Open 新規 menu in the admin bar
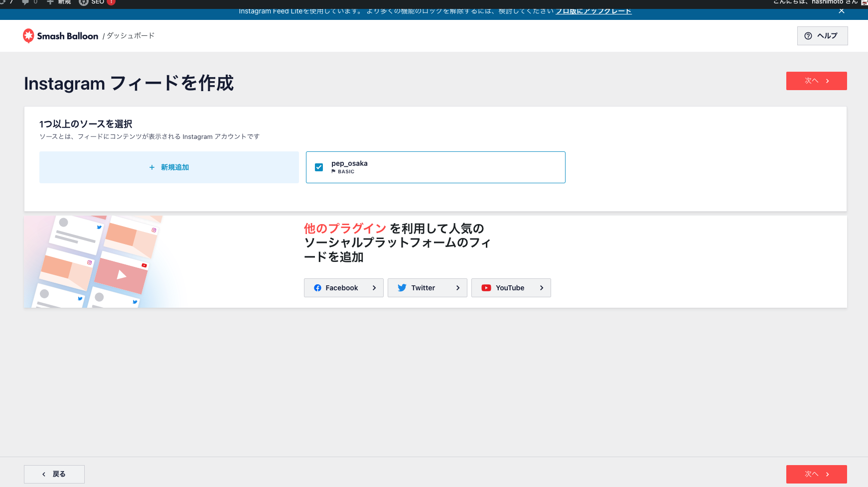Screen dimensions: 868x487 coord(59,2)
